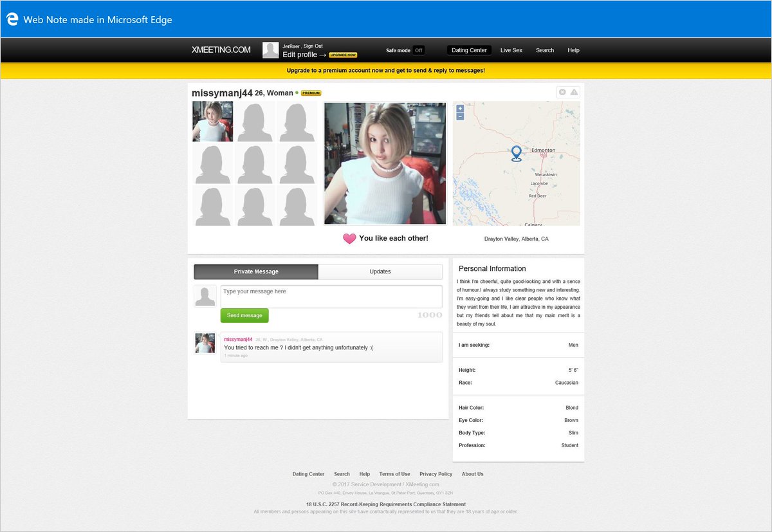The image size is (772, 532).
Task: Click the Microsoft Edge logo icon
Action: pyautogui.click(x=12, y=19)
